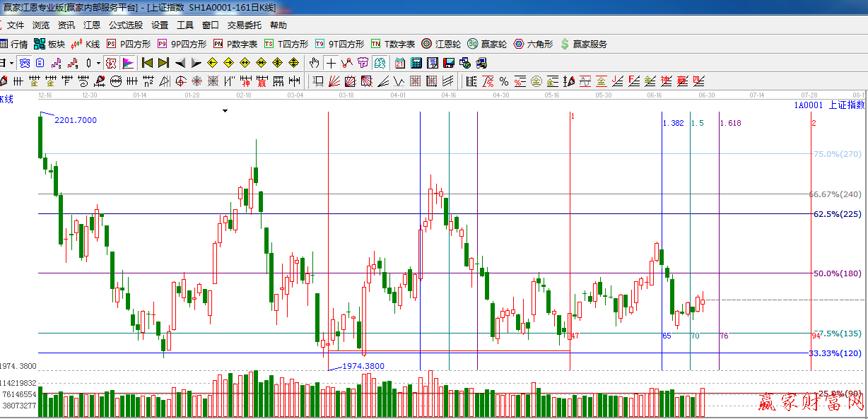Jump to first bar with yellow-green skip-back icon

coord(148,63)
